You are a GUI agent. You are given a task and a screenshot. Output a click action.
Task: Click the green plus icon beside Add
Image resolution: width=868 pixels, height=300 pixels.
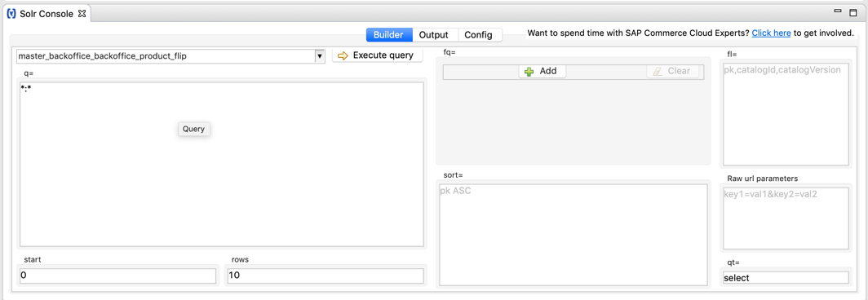(529, 72)
